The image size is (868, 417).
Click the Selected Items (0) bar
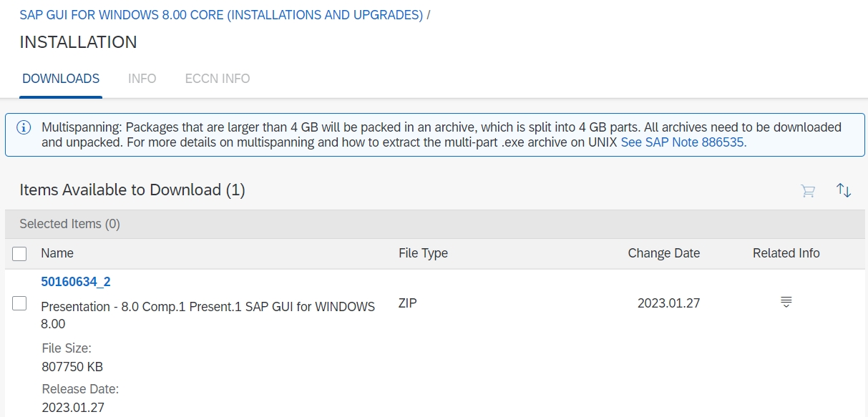(69, 224)
